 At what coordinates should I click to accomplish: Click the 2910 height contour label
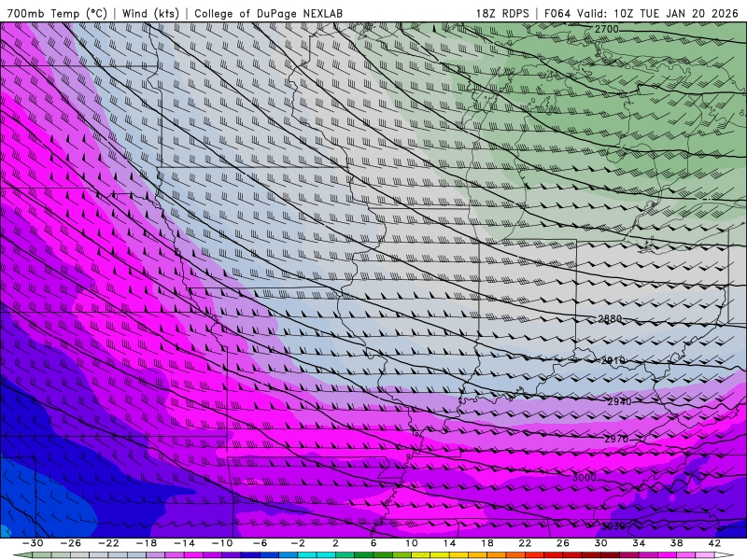pyautogui.click(x=613, y=360)
